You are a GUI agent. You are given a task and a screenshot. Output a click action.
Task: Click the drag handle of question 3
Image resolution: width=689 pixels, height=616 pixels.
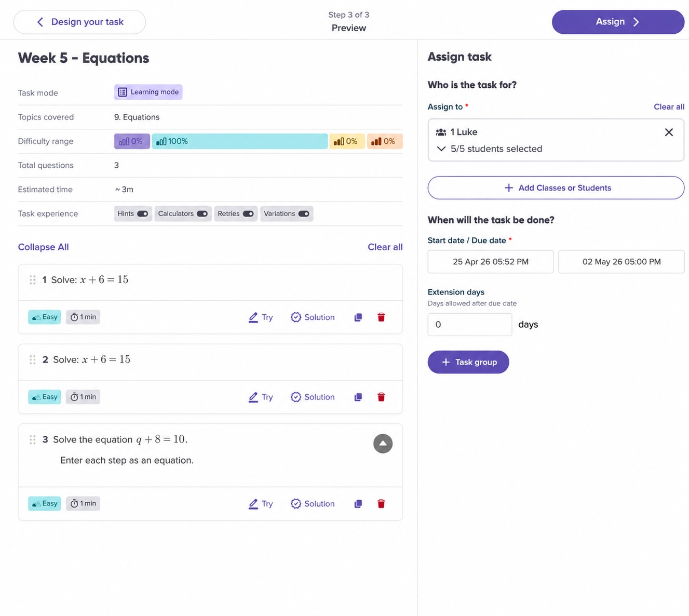33,440
